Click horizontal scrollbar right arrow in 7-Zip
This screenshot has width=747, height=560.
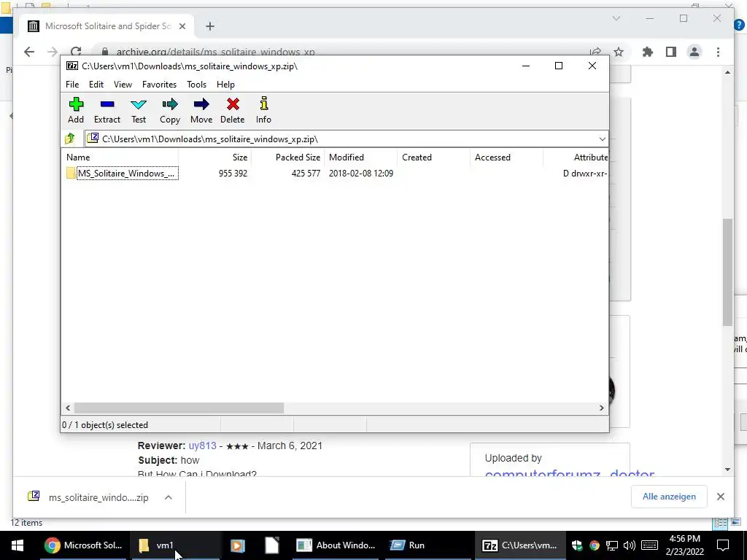click(x=601, y=408)
